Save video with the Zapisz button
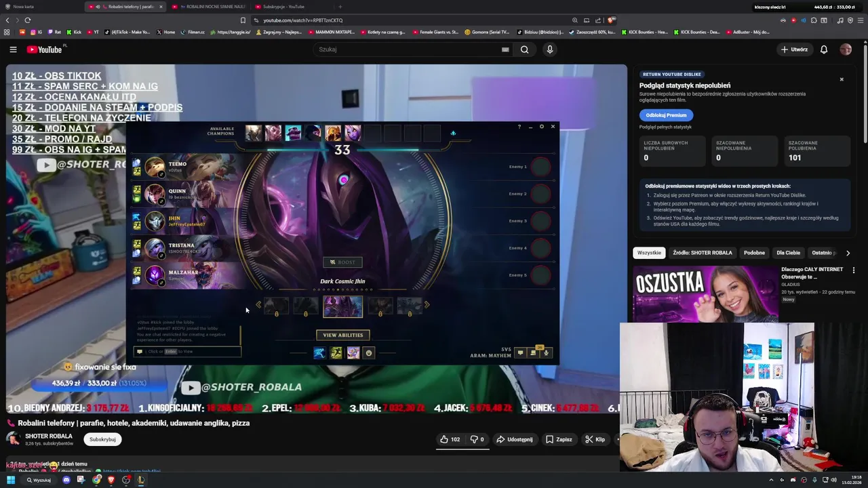The height and width of the screenshot is (488, 868). pos(559,439)
